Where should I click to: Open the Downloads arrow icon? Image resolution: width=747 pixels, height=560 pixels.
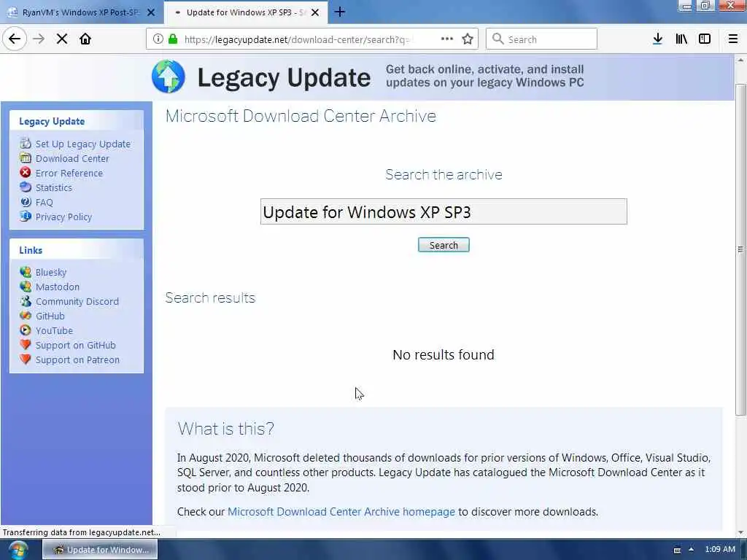coord(657,39)
